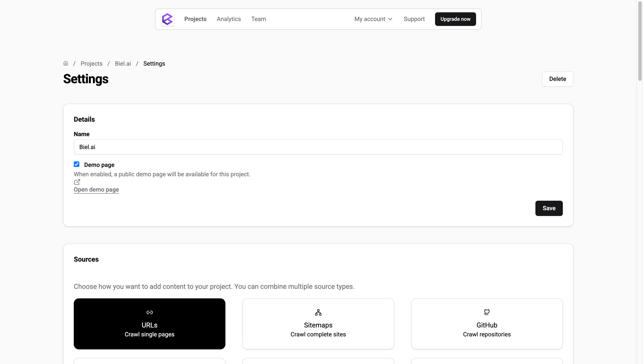This screenshot has height=364, width=643.
Task: Go to the Projects navigation item
Action: click(x=195, y=19)
